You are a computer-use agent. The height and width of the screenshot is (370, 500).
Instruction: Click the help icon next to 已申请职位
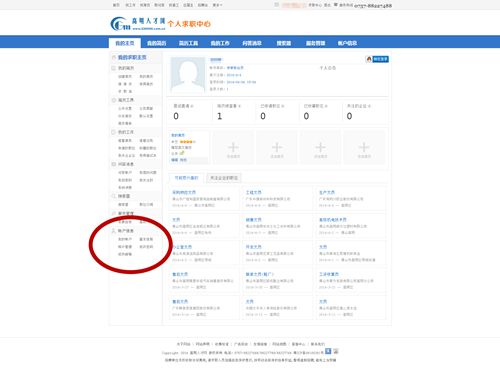click(283, 106)
